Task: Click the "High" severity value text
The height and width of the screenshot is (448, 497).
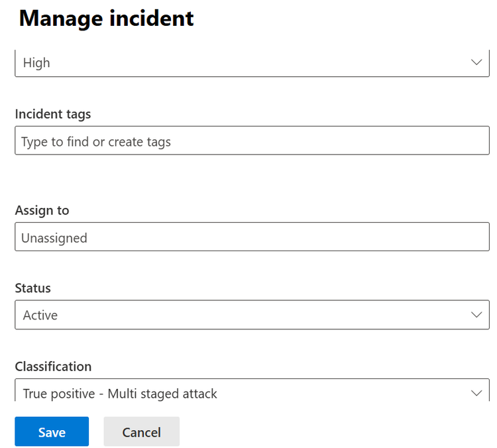Action: tap(36, 63)
